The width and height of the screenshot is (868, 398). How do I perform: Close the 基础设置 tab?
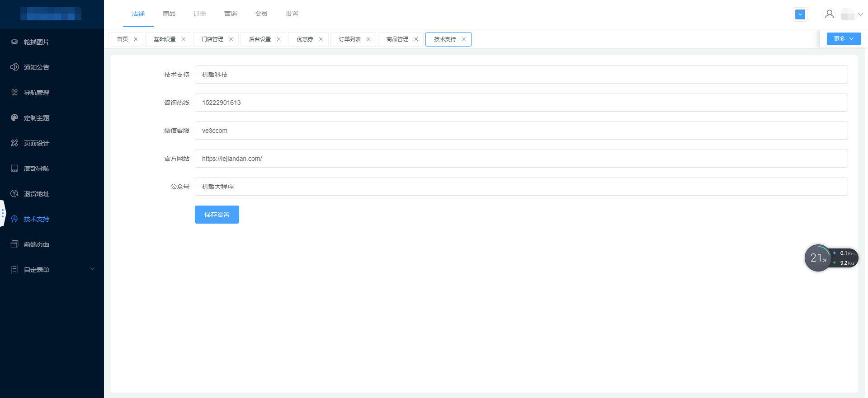184,39
